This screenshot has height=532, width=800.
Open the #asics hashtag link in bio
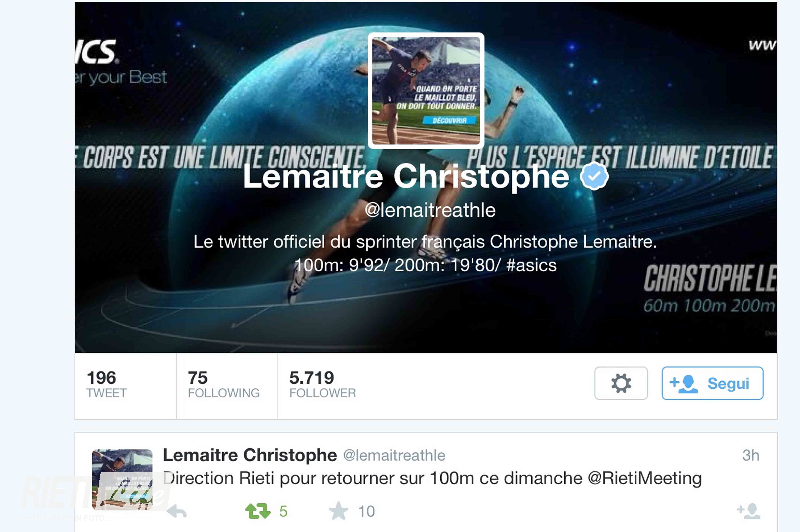(532, 265)
